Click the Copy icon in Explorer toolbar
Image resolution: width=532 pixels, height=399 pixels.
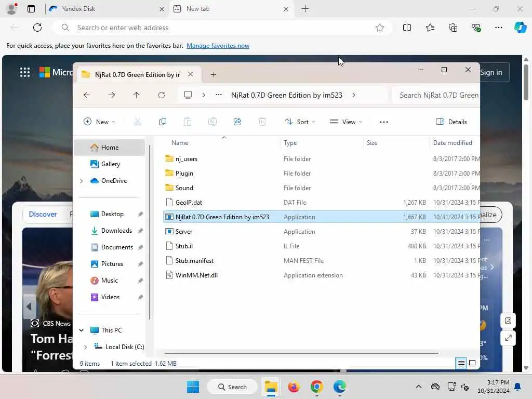coord(163,122)
